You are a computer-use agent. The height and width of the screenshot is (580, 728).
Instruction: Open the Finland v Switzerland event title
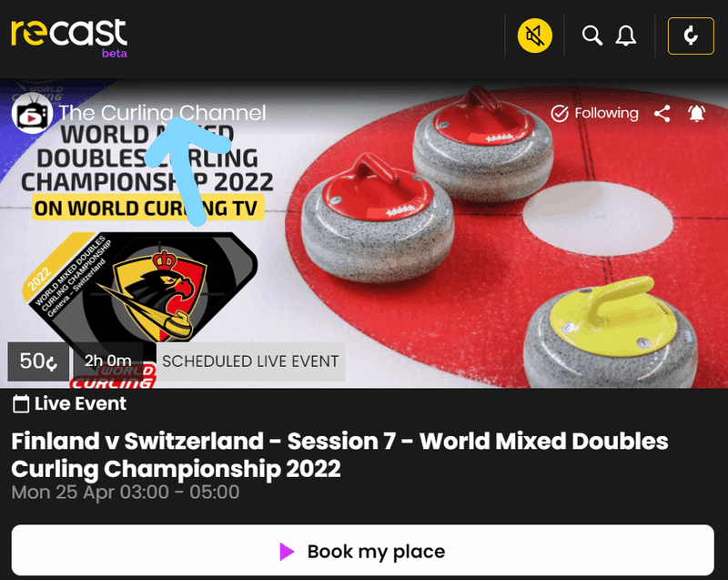pyautogui.click(x=339, y=454)
